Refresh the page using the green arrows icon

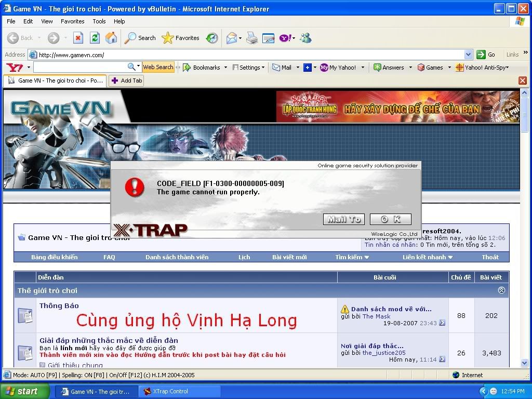(x=95, y=38)
